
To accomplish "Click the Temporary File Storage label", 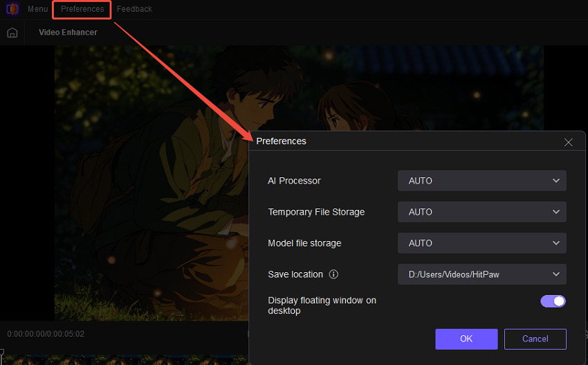I will [x=316, y=212].
